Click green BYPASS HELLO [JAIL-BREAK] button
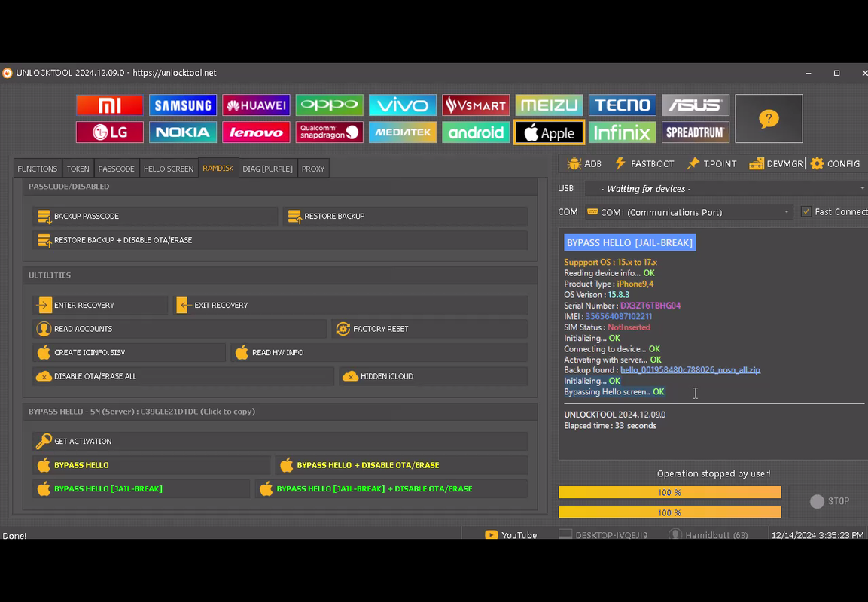Viewport: 868px width, 602px height. point(142,489)
